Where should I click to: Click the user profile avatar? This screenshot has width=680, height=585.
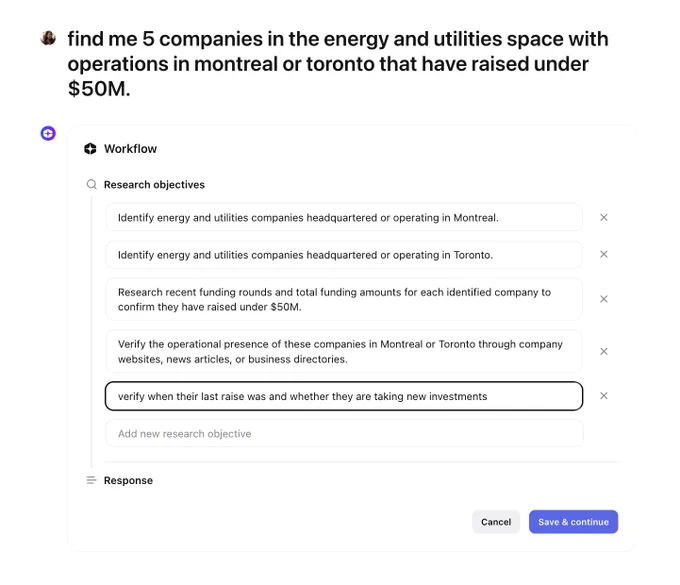pos(48,38)
